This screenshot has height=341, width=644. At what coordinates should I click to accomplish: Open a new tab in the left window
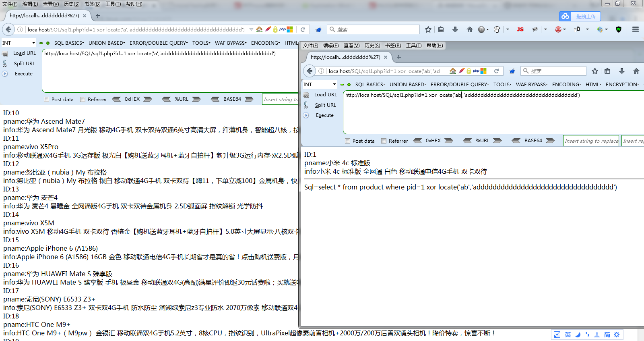tap(98, 16)
